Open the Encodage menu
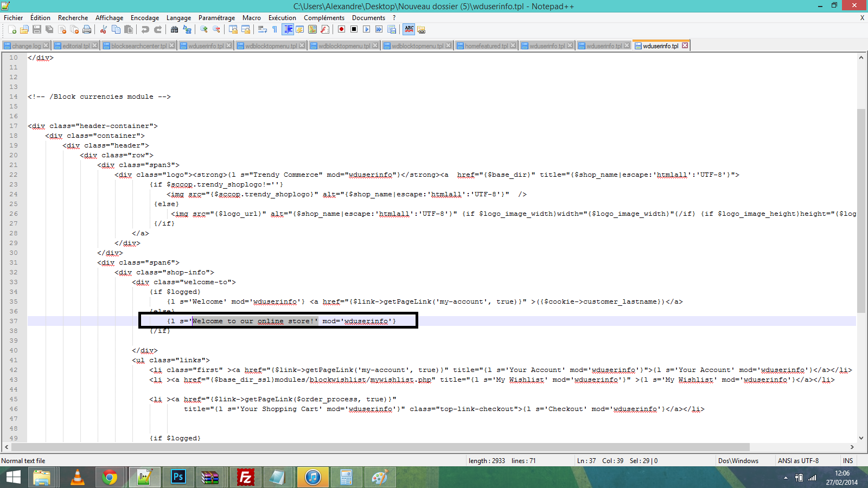 145,18
